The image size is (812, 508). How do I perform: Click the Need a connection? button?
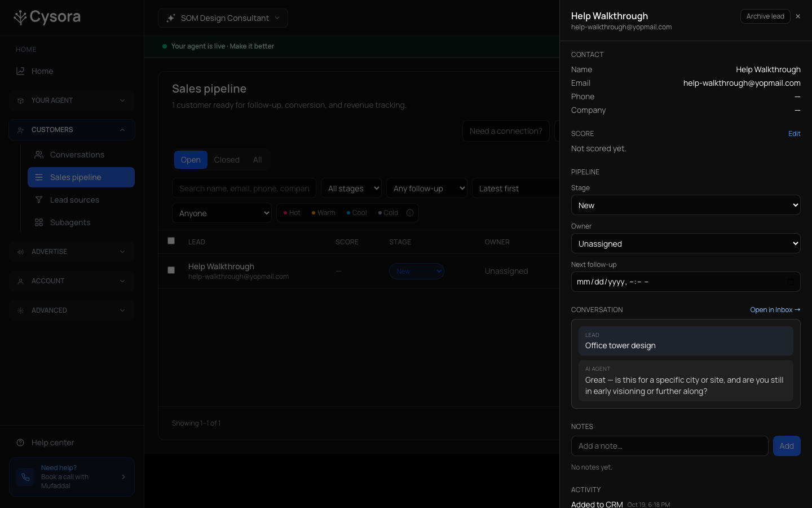click(506, 131)
